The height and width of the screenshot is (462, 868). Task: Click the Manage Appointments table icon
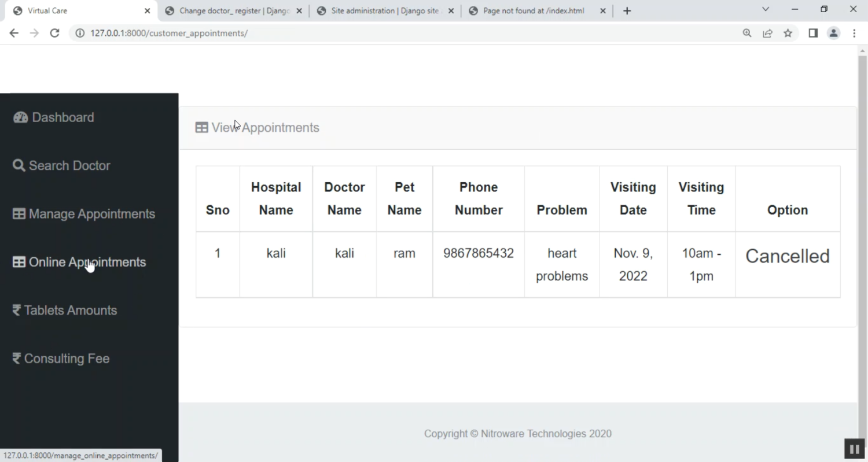tap(19, 214)
